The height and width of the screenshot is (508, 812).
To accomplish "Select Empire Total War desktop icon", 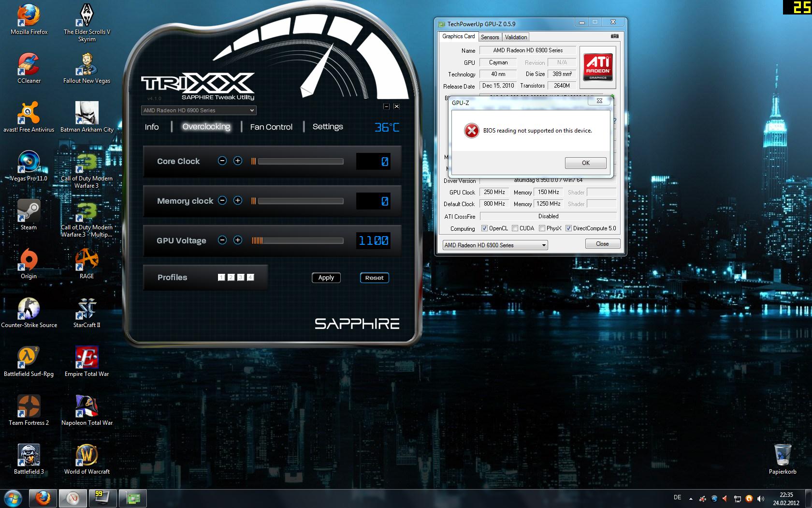I will coord(87,361).
